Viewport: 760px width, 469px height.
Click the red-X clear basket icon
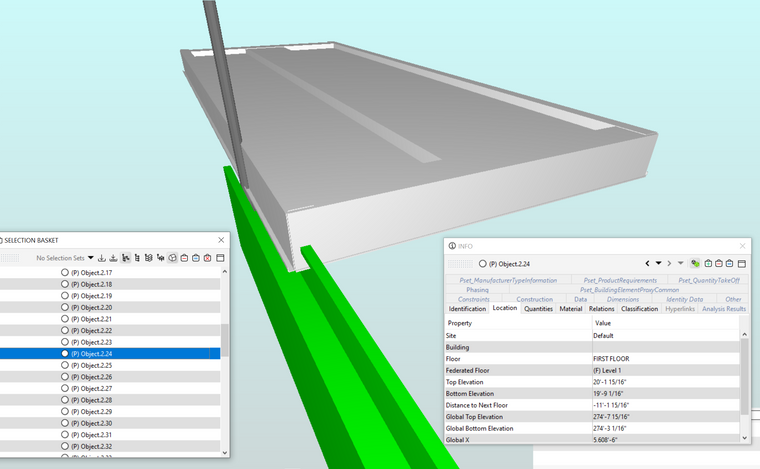(207, 258)
